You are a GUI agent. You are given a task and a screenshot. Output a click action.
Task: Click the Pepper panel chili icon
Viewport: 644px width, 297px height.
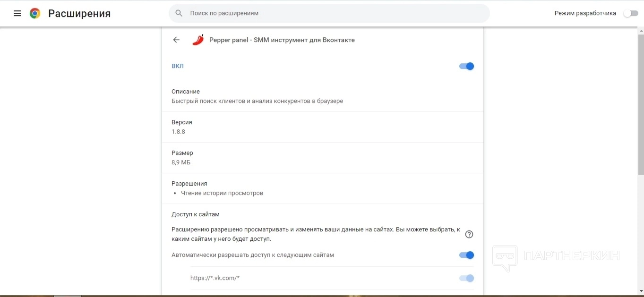(x=198, y=40)
